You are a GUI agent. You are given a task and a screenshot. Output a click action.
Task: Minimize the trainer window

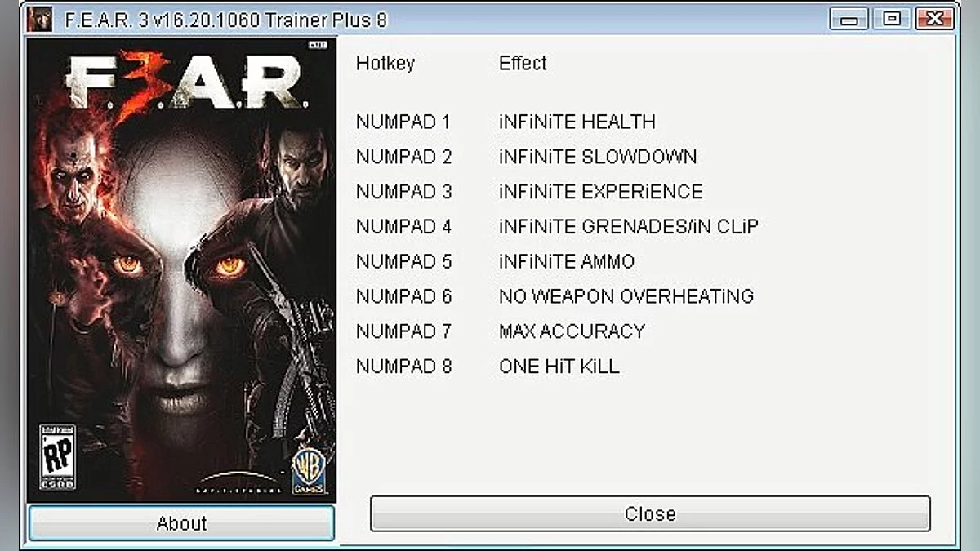pos(849,18)
